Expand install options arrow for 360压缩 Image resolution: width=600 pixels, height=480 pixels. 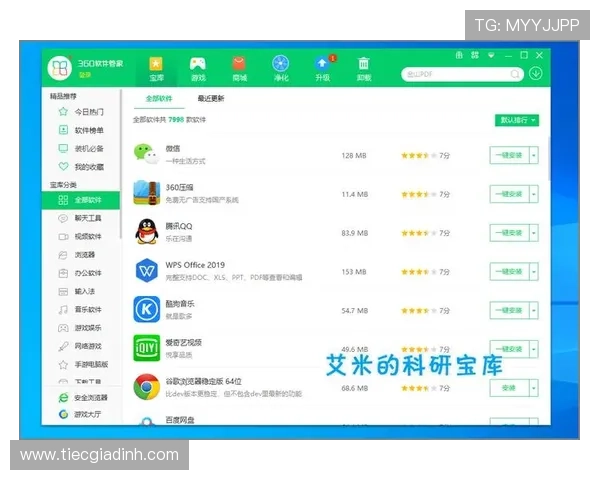tap(534, 194)
